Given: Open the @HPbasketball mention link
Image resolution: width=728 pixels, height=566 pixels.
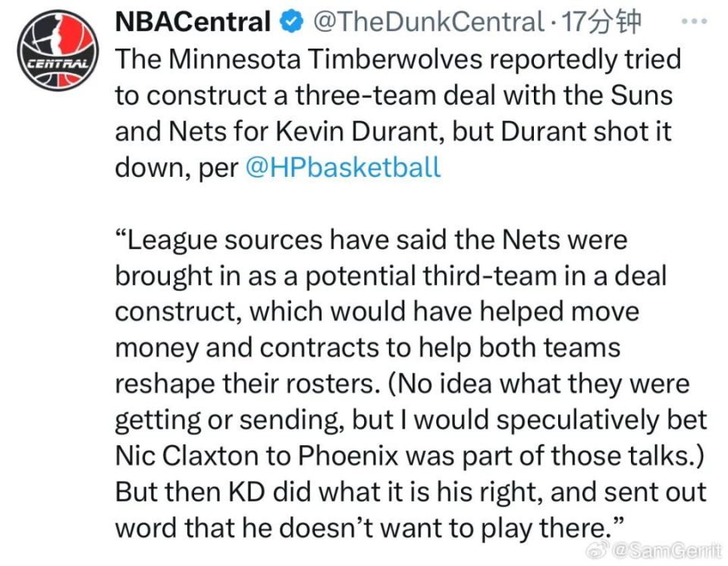Looking at the screenshot, I should (343, 167).
